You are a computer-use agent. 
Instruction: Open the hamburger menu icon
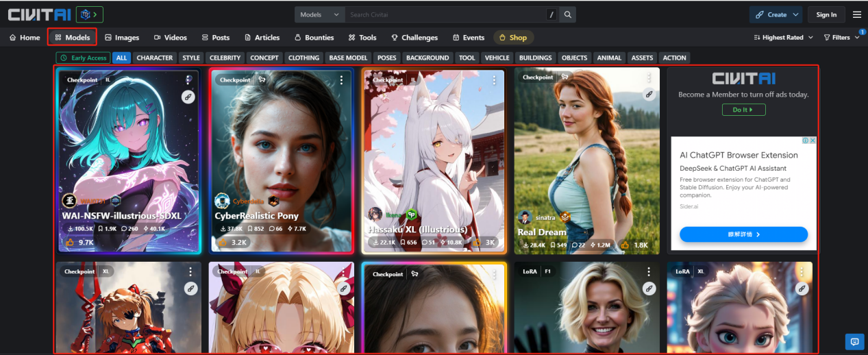coord(856,14)
